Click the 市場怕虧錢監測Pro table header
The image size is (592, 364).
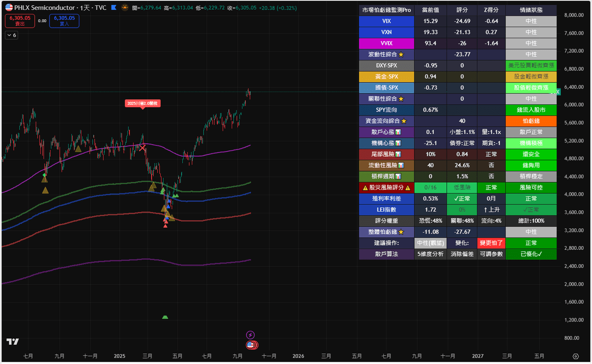point(386,10)
